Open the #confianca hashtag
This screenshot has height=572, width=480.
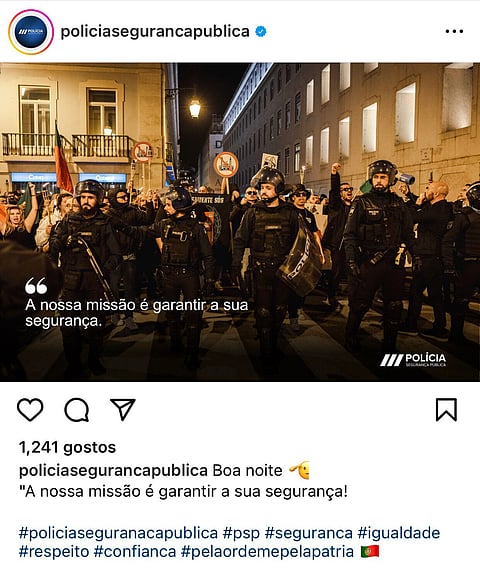coord(135,552)
